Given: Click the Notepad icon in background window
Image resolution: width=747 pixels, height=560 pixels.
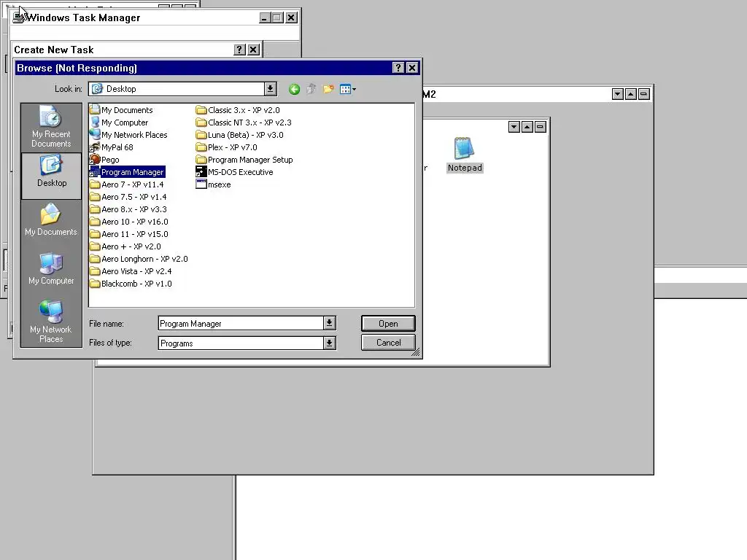Looking at the screenshot, I should 465,155.
